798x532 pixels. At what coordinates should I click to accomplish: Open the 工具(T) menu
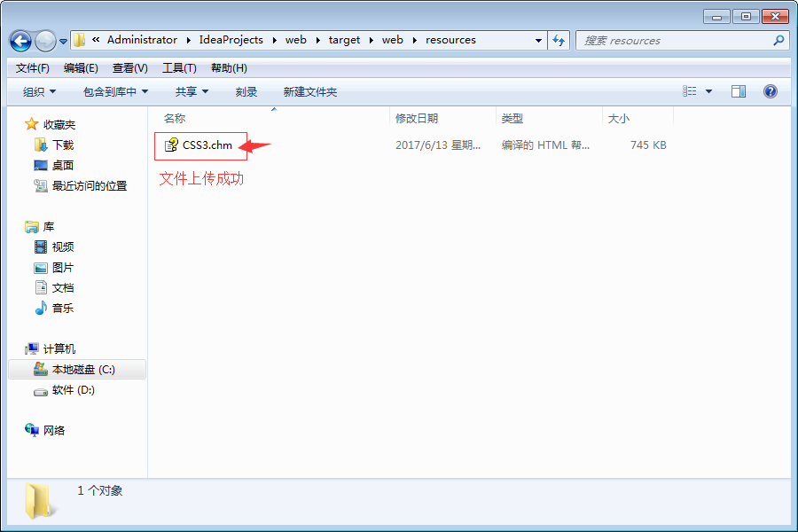click(x=179, y=68)
